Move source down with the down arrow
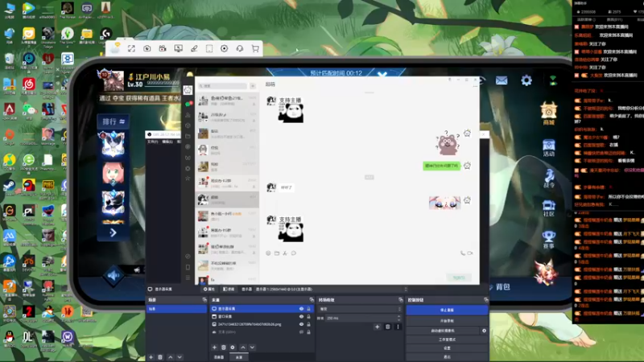The height and width of the screenshot is (362, 644). pos(252,348)
